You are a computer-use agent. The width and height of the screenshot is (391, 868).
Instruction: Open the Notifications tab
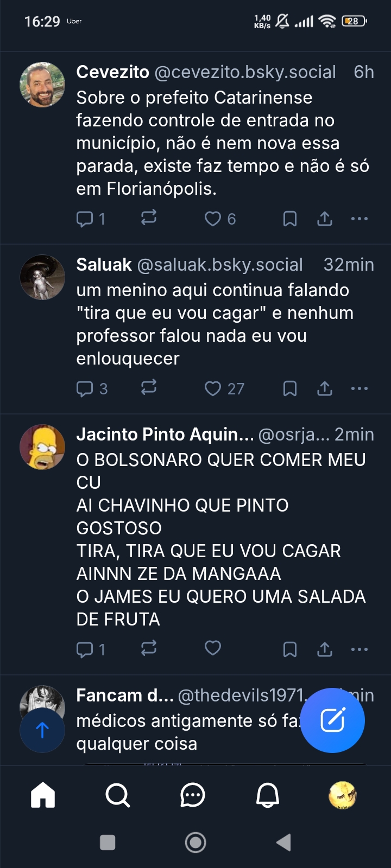(267, 796)
